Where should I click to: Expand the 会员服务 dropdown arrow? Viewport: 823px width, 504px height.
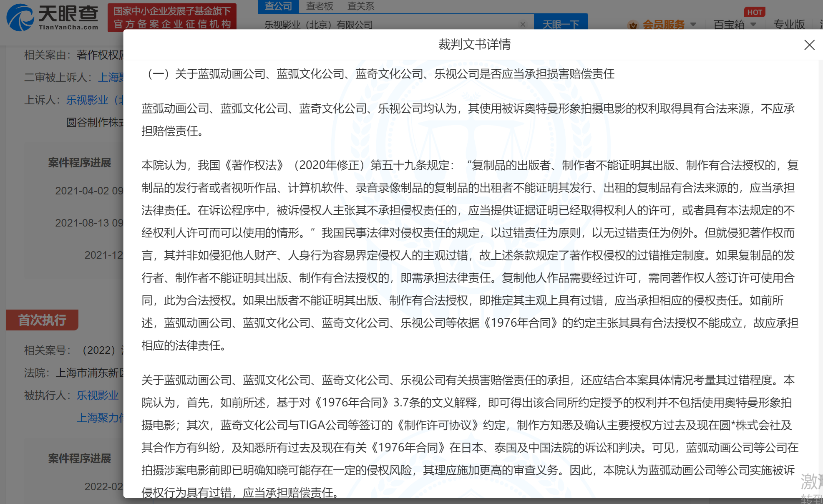pyautogui.click(x=693, y=24)
